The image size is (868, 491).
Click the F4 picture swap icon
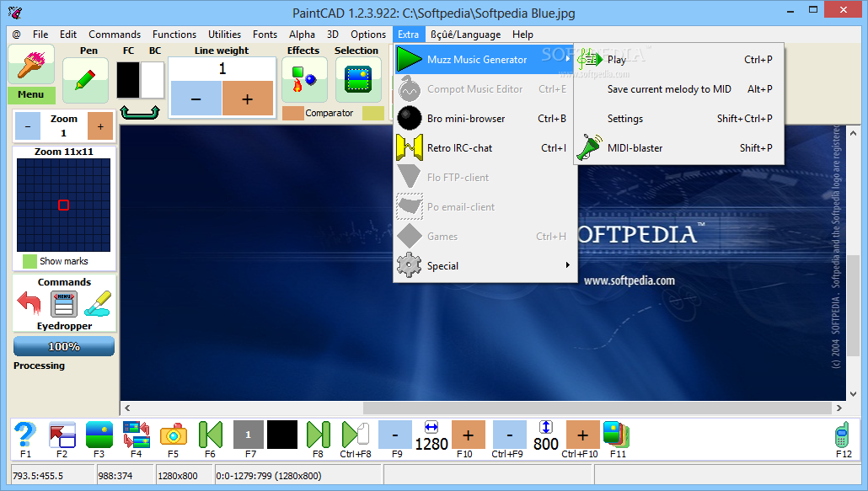[x=137, y=435]
